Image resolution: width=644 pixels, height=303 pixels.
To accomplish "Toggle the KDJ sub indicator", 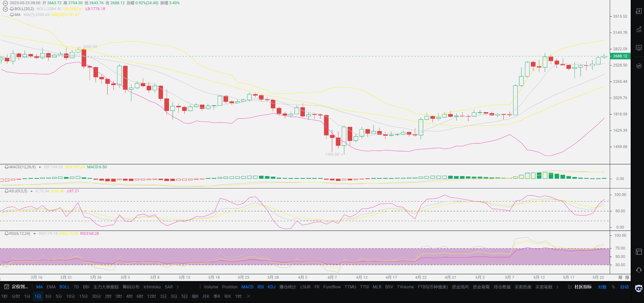I will coord(271,287).
